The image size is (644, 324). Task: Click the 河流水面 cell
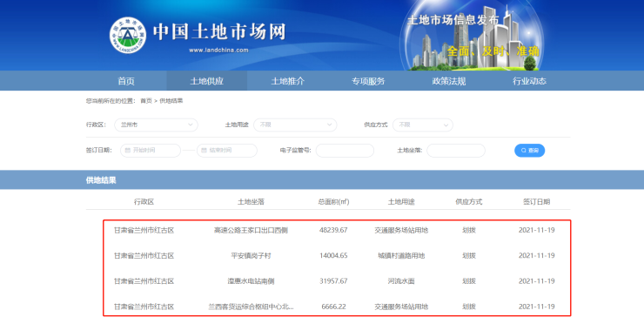pos(401,281)
